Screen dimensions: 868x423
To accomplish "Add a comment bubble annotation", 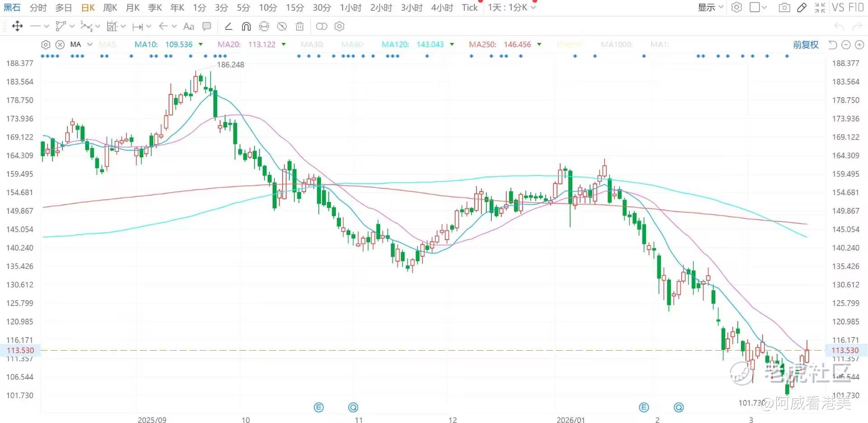I will click(207, 27).
